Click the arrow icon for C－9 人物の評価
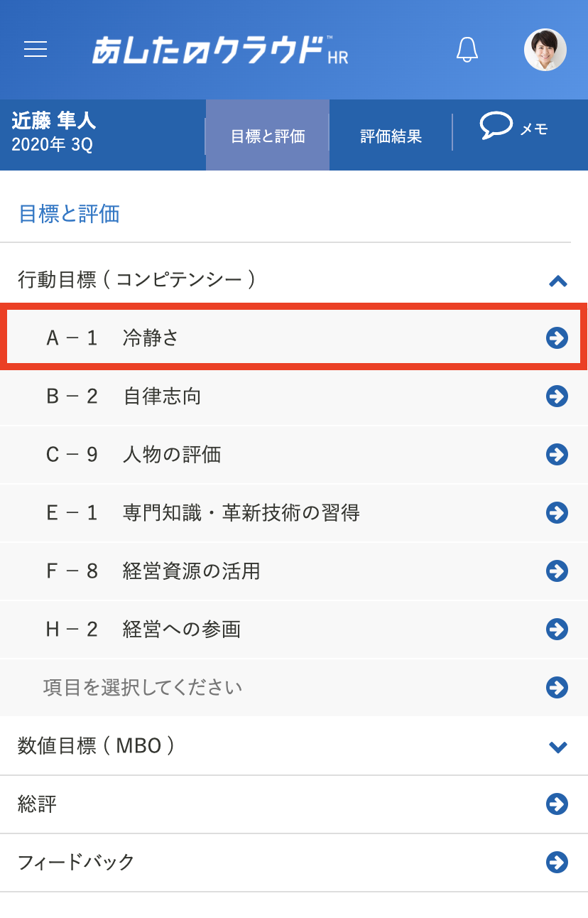Screen dimensions: 588x918 [x=557, y=455]
